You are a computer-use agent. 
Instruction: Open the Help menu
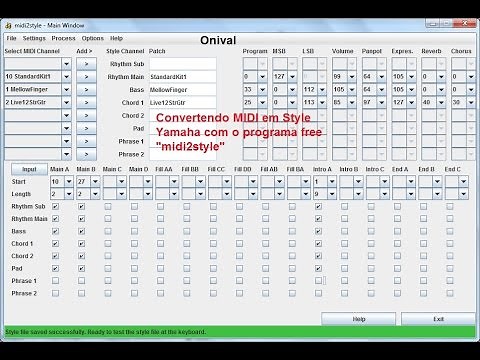[x=116, y=38]
